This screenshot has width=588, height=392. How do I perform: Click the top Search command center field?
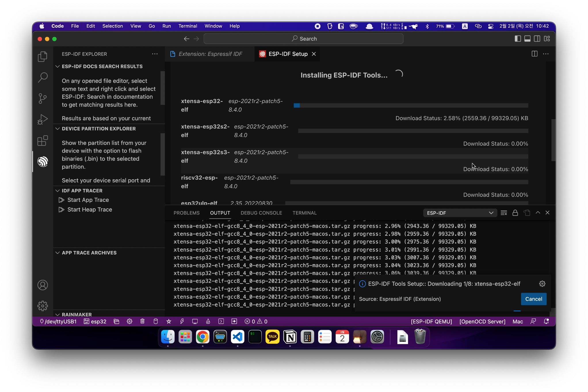click(303, 39)
